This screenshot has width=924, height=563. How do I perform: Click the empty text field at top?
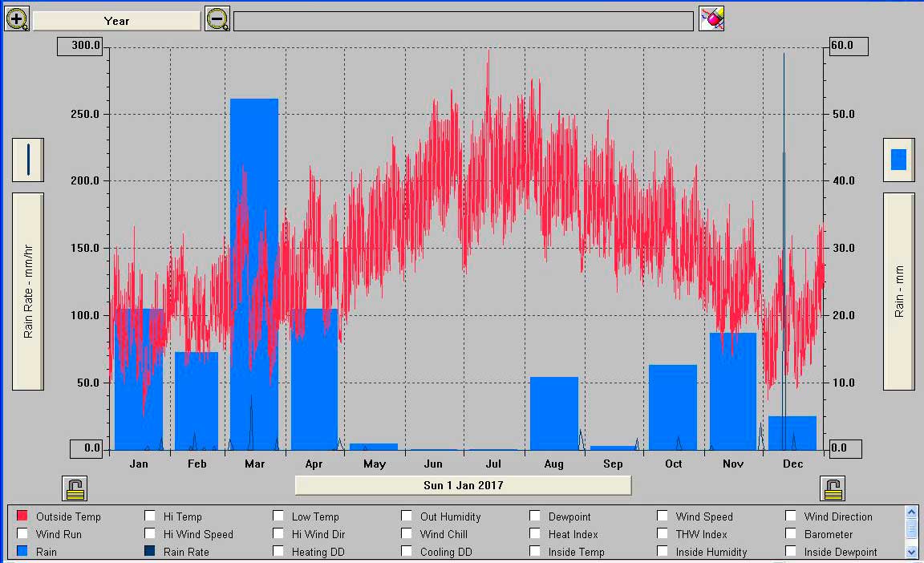(x=464, y=21)
